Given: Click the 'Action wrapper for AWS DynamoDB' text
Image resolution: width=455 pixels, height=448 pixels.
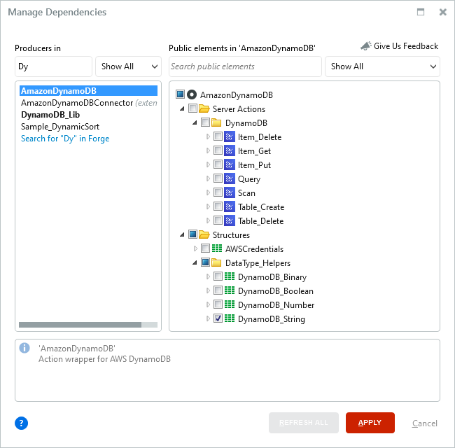Looking at the screenshot, I should pyautogui.click(x=104, y=359).
